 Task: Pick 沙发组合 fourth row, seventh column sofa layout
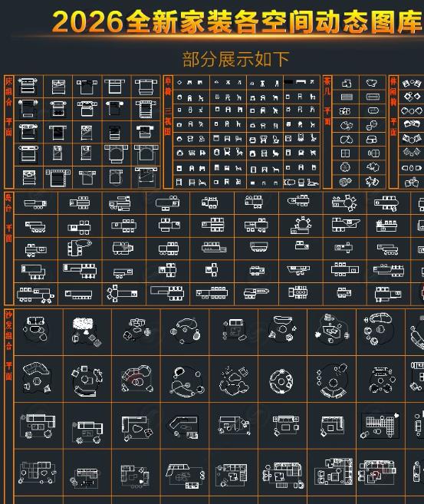click(x=334, y=471)
